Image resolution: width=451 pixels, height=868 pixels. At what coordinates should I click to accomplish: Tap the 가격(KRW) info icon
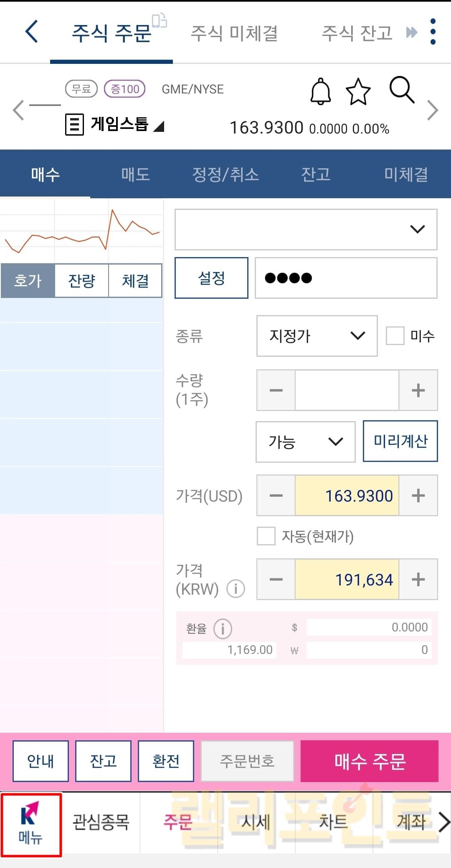pos(236,589)
